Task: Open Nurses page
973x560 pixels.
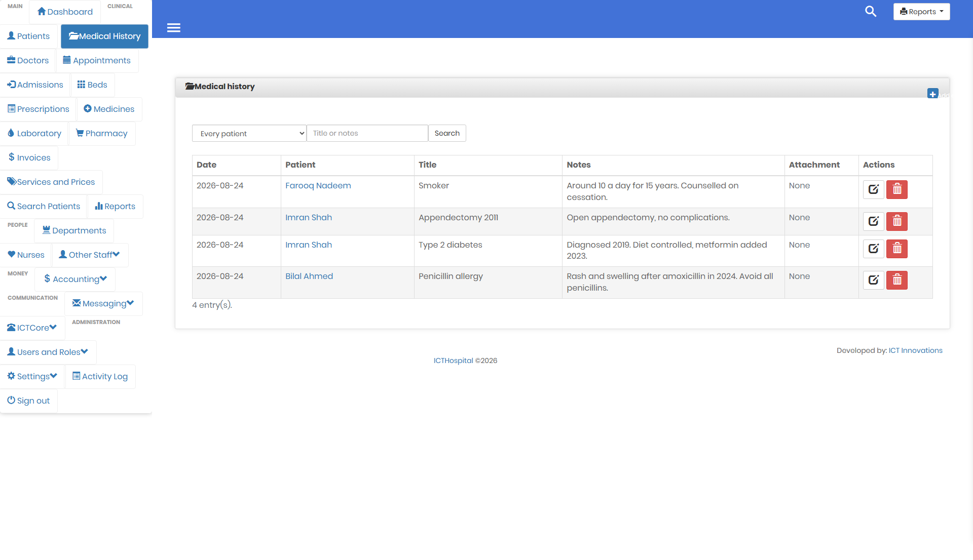Action: tap(26, 255)
